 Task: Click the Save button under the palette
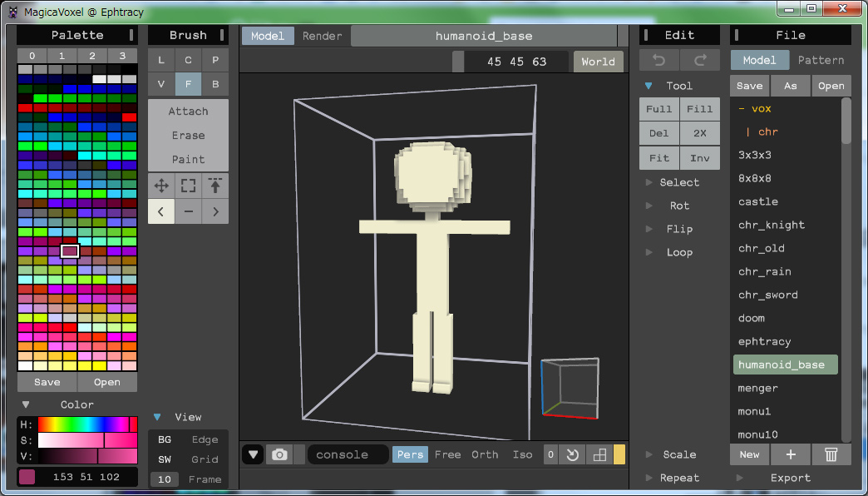(x=47, y=382)
